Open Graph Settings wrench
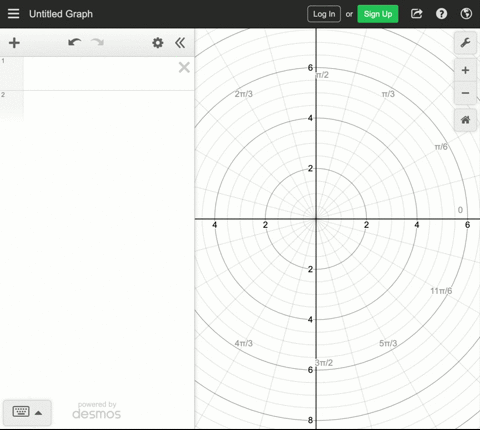Image resolution: width=480 pixels, height=430 pixels. [x=465, y=43]
